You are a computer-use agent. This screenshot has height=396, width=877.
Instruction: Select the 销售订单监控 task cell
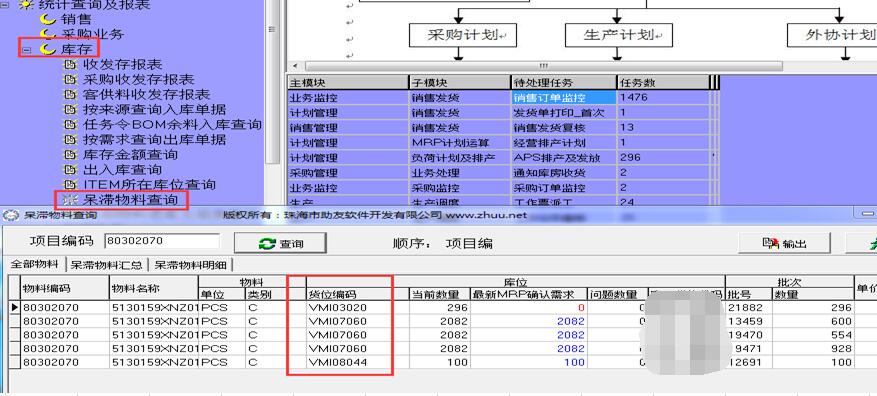(563, 97)
